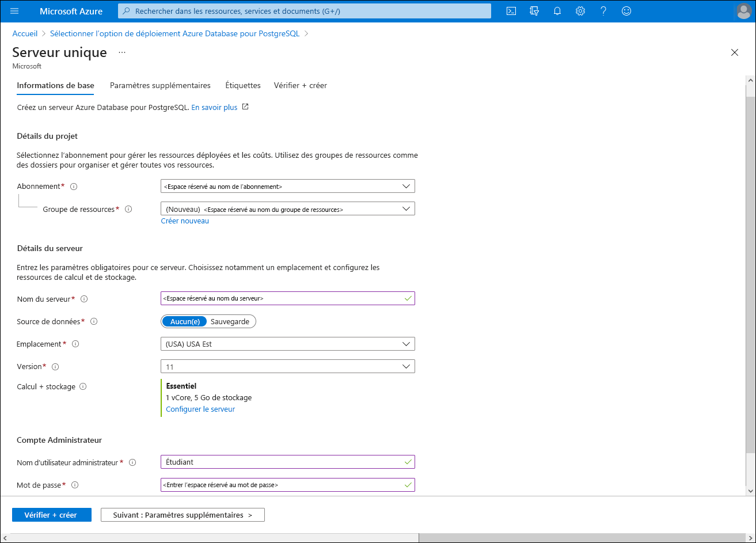Expand the Abonnement dropdown
Viewport: 756px width, 543px height.
click(x=288, y=187)
